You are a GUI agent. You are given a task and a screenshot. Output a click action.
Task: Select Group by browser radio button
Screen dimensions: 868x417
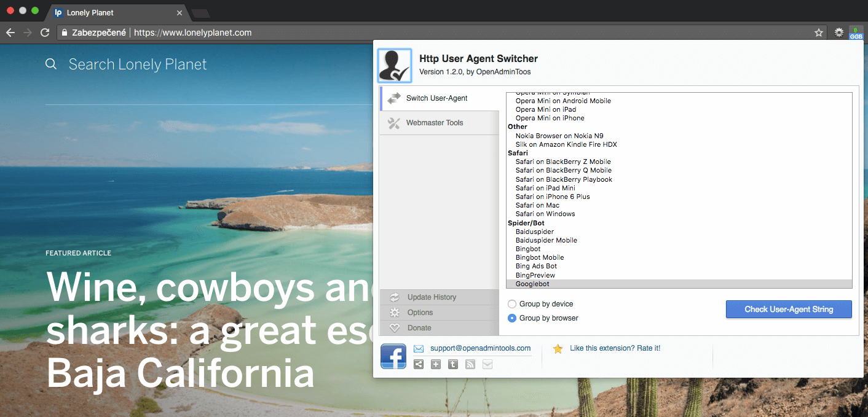(x=512, y=318)
